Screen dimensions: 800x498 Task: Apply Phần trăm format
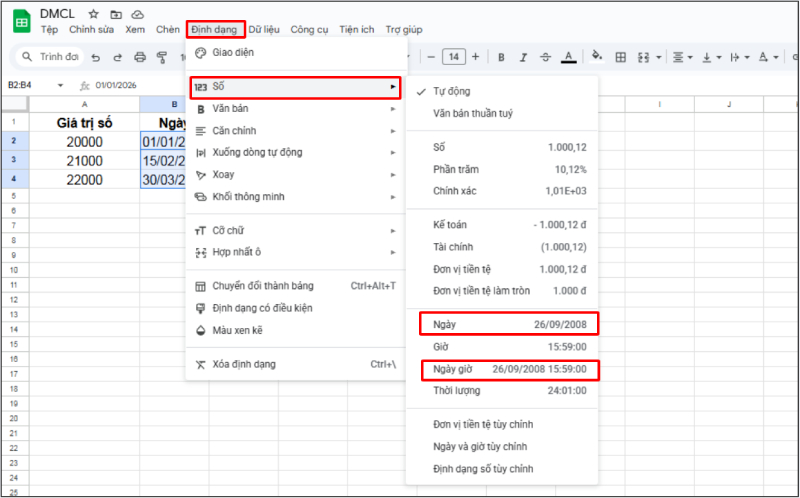click(502, 169)
